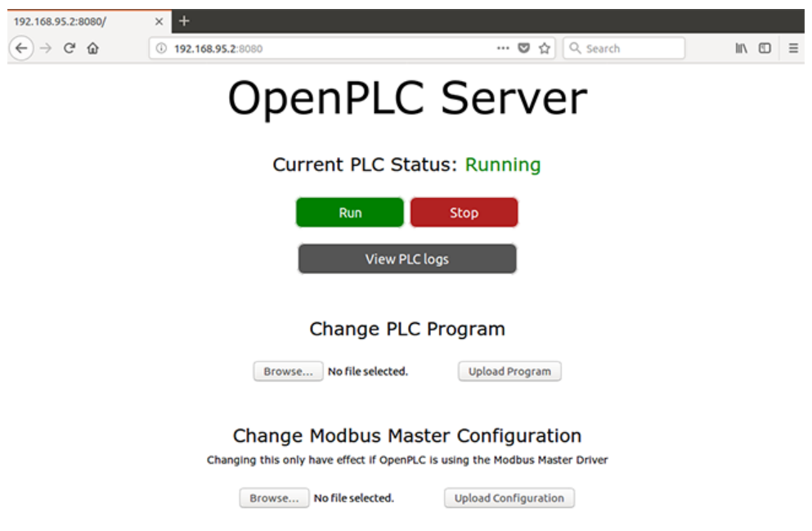Browse for a PLC program file
The width and height of the screenshot is (812, 531).
tap(288, 371)
